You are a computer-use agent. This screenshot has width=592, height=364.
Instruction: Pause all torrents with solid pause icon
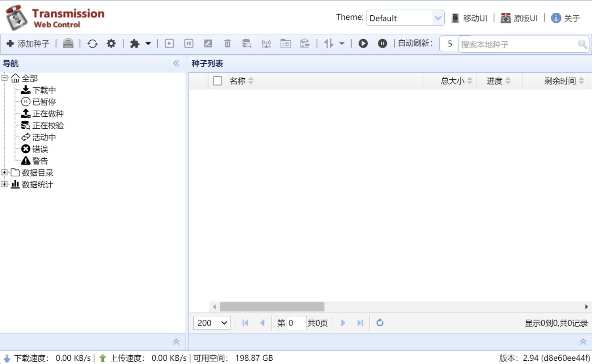(382, 44)
